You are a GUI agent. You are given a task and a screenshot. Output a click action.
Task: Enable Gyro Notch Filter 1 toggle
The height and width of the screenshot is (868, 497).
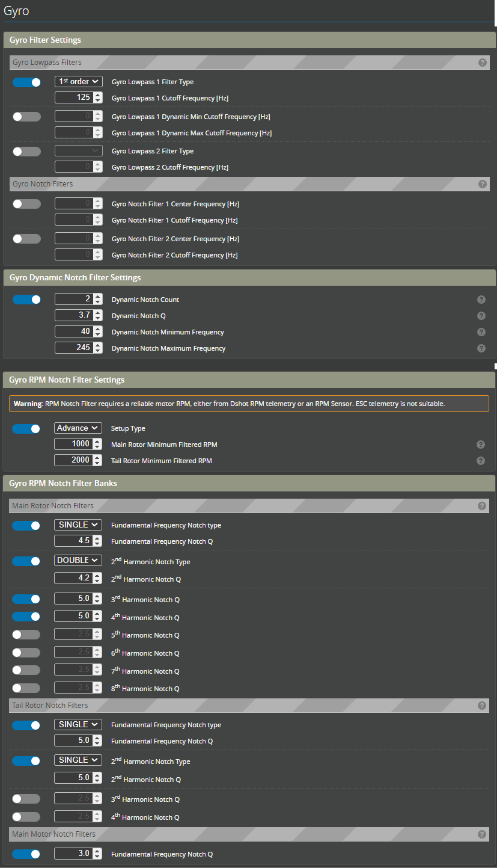27,204
